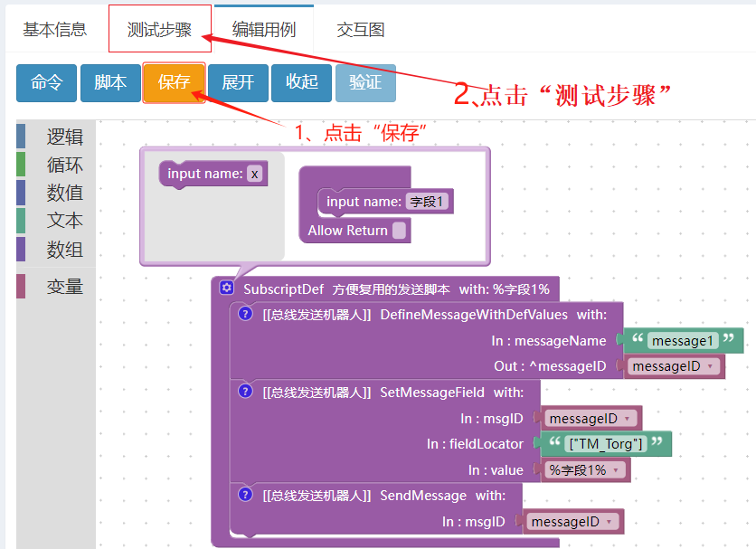756x549 pixels.
Task: Click the 方便复用的发送脚本 name text
Action: (x=391, y=289)
